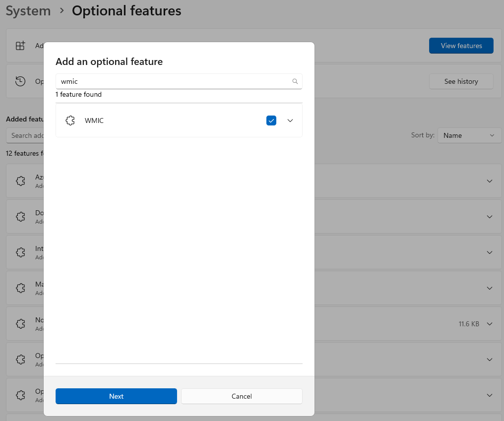Click the puzzle icon of the 'Az' feature row
The image size is (504, 421).
20,181
